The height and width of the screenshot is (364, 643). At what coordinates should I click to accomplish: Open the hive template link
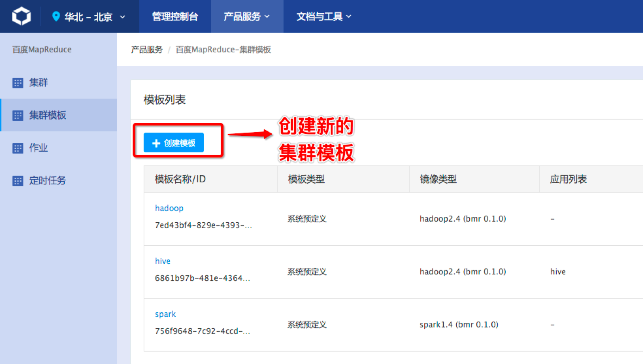(163, 261)
